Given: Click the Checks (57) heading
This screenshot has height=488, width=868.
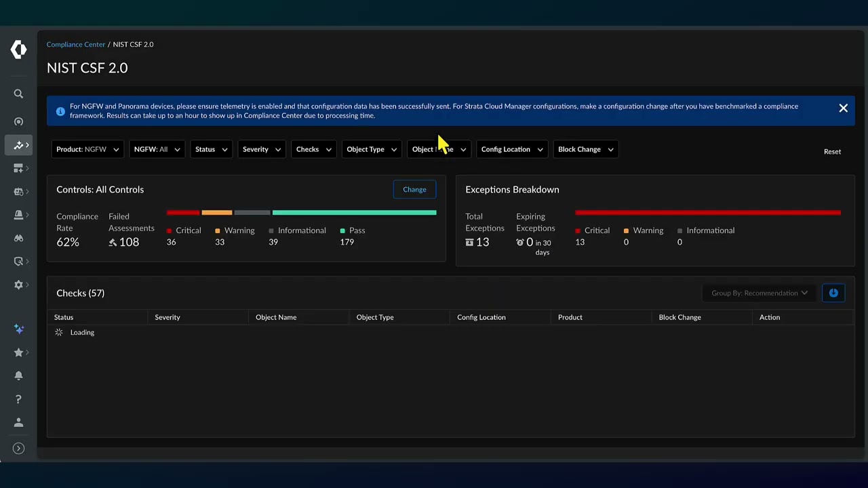Looking at the screenshot, I should click(x=81, y=293).
